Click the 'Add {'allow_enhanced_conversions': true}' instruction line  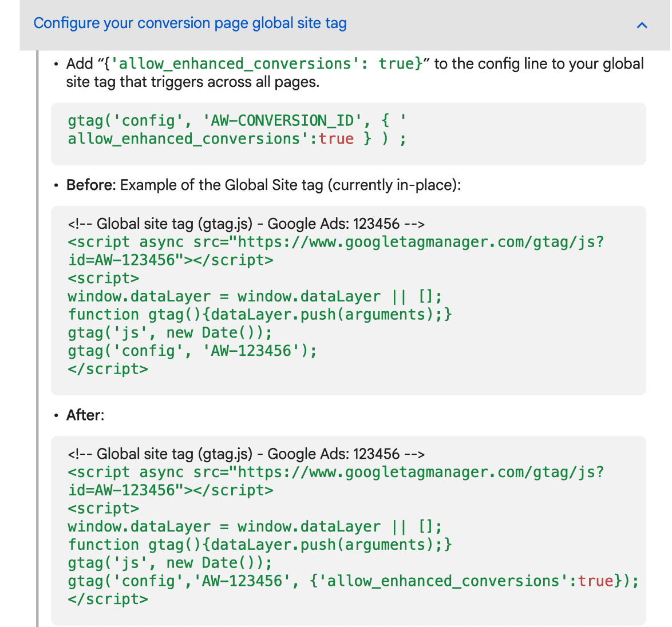pos(355,64)
